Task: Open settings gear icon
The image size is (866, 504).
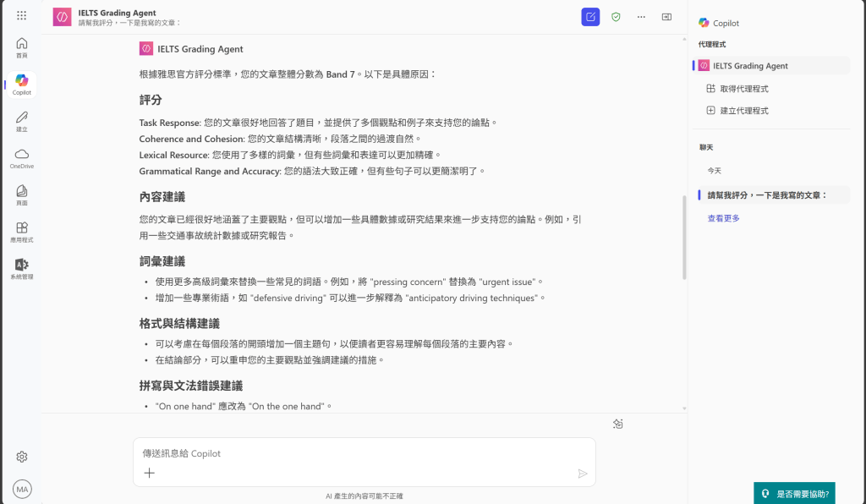Action: (x=21, y=457)
